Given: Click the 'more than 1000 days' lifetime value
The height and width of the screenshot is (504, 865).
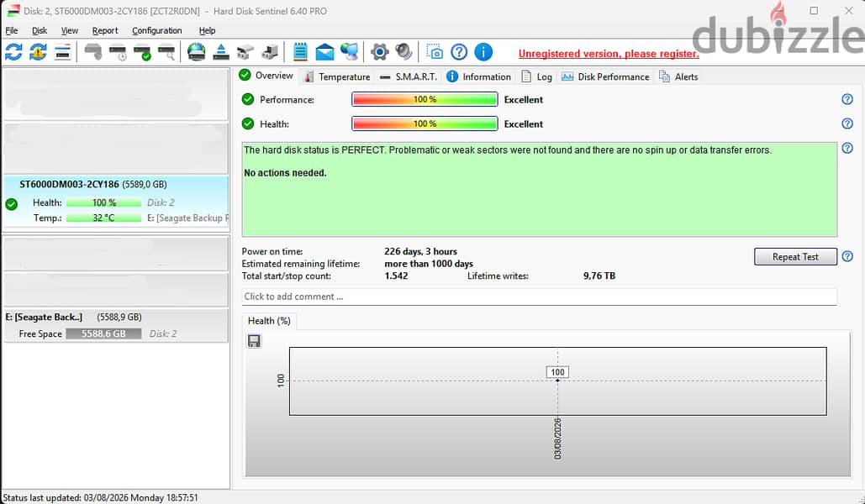Looking at the screenshot, I should (x=429, y=264).
